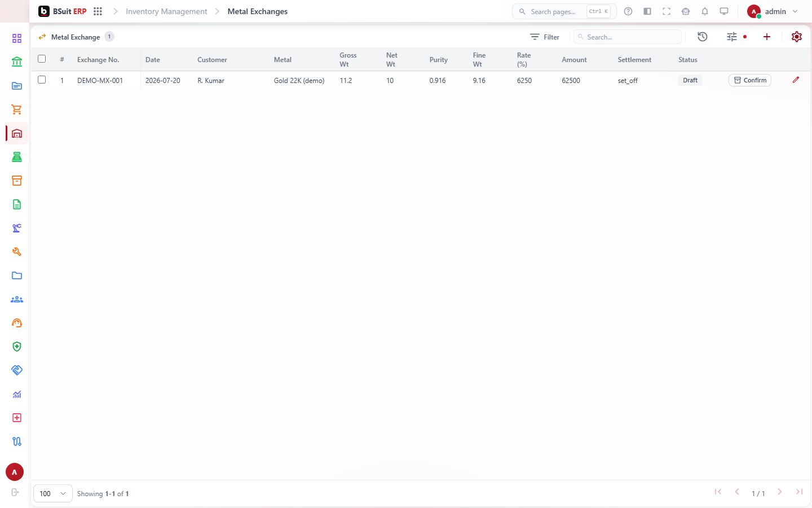Viewport: 812px width, 508px height.
Task: Open the people group icon in sidebar
Action: (17, 299)
